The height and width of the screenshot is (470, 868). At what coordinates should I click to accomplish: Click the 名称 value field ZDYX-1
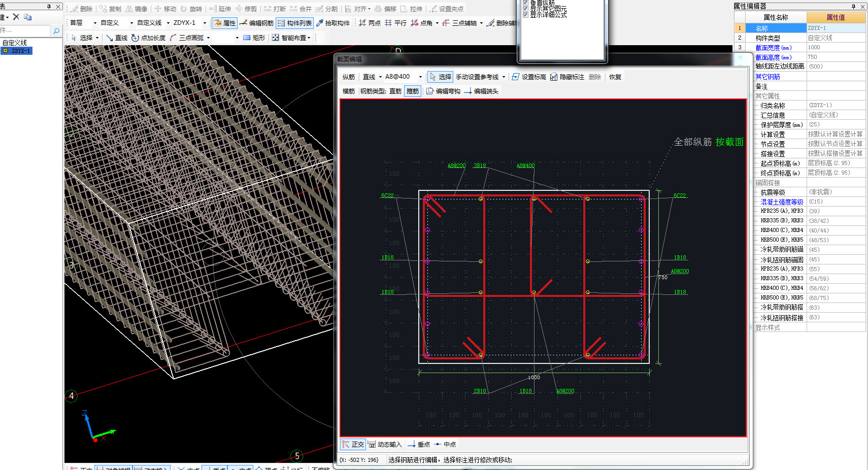coord(836,28)
